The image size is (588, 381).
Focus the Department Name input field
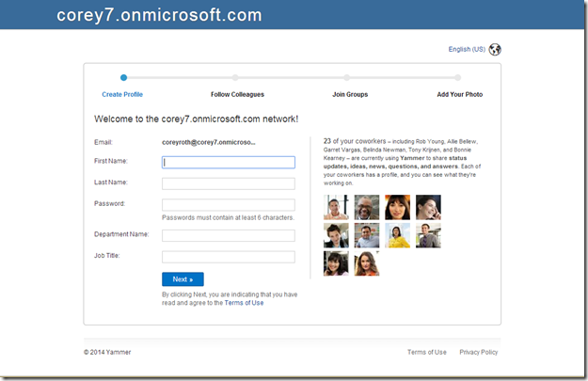[229, 235]
